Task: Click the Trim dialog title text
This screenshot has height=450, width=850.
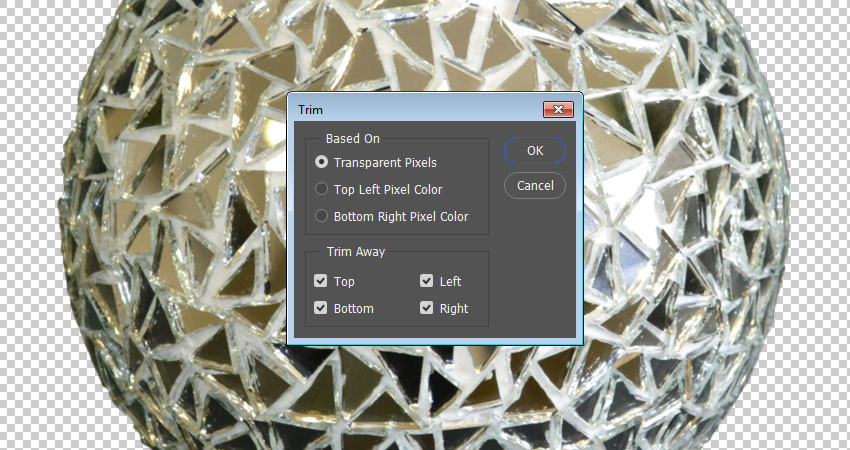Action: tap(310, 110)
